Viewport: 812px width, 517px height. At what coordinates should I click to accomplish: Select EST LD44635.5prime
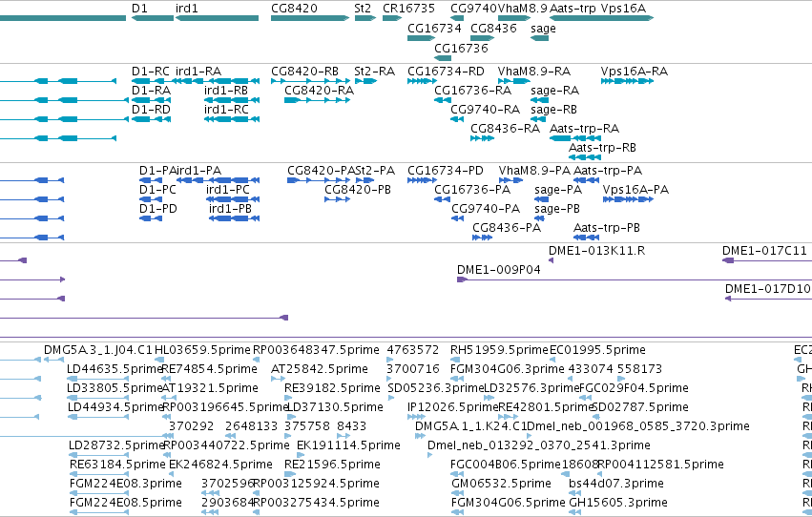tap(115, 369)
